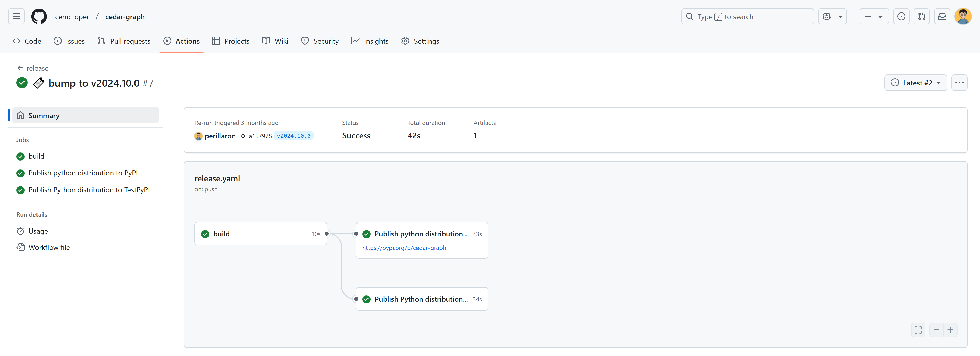This screenshot has width=980, height=356.
Task: Open the 33s Publish python distribution node
Action: [x=422, y=240]
